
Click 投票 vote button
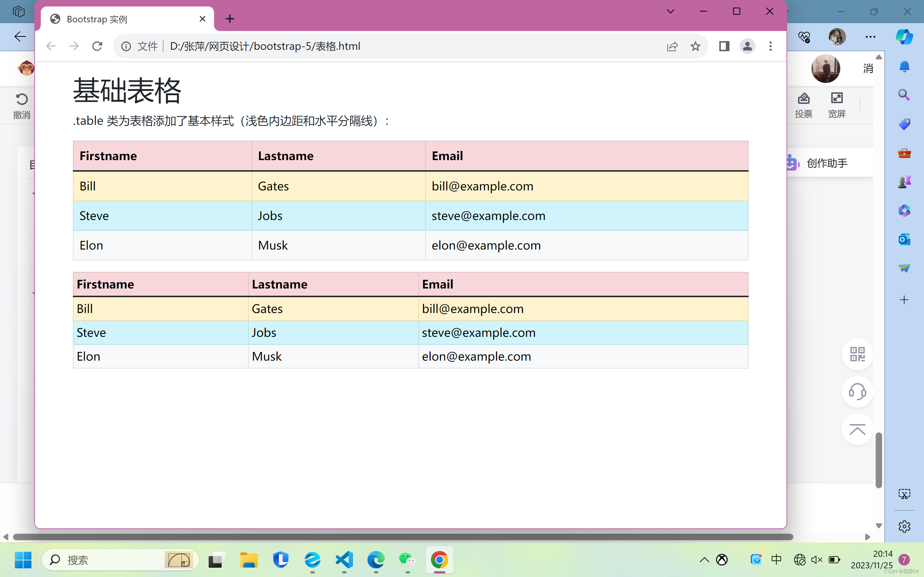pos(803,105)
